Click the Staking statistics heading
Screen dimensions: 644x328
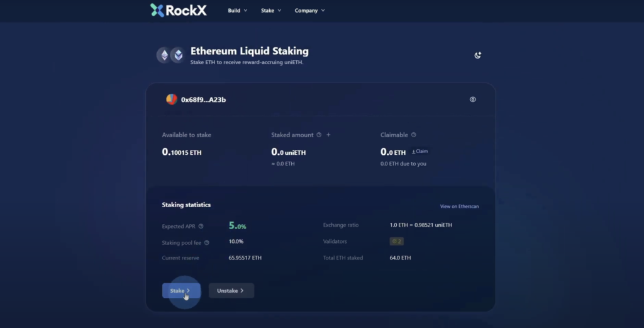[186, 205]
